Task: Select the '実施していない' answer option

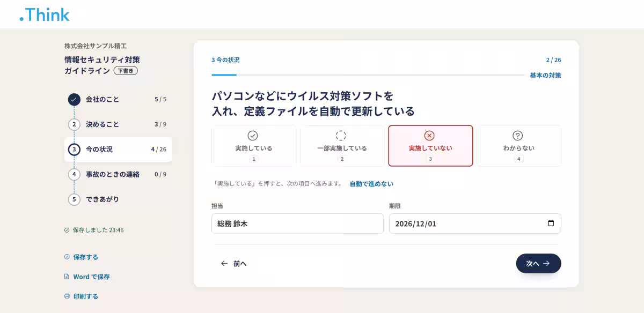Action: [430, 146]
